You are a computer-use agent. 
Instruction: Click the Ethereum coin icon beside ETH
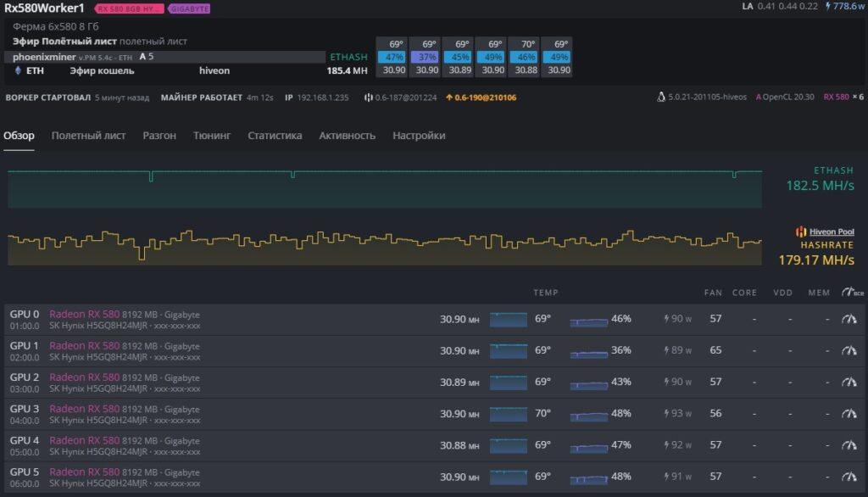(18, 70)
